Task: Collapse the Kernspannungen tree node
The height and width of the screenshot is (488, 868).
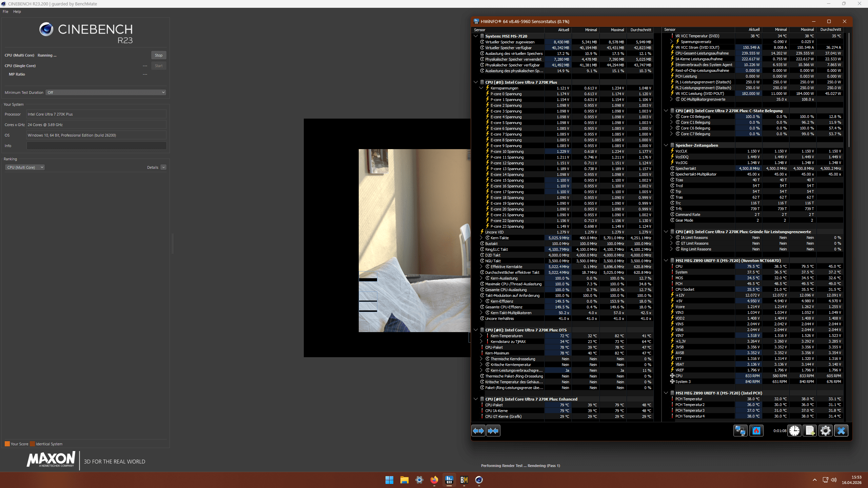Action: (x=481, y=88)
